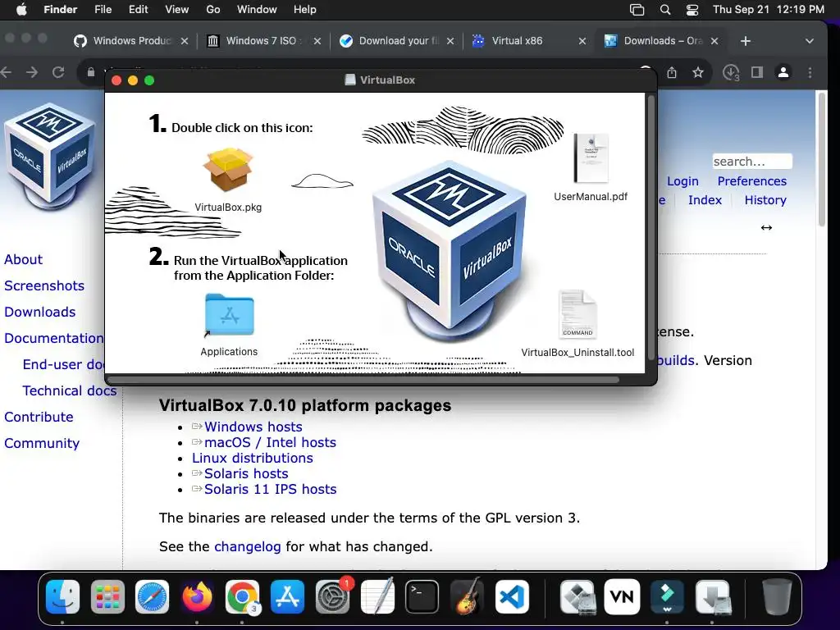The width and height of the screenshot is (840, 630).
Task: Launch Safari from the Dock
Action: tap(152, 597)
